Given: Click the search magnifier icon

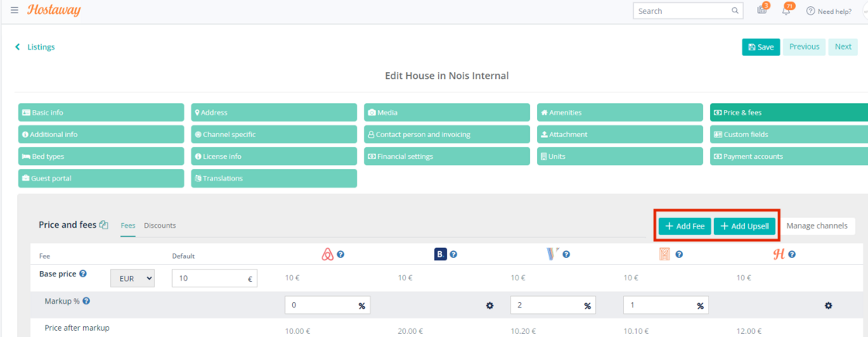Looking at the screenshot, I should pos(735,11).
